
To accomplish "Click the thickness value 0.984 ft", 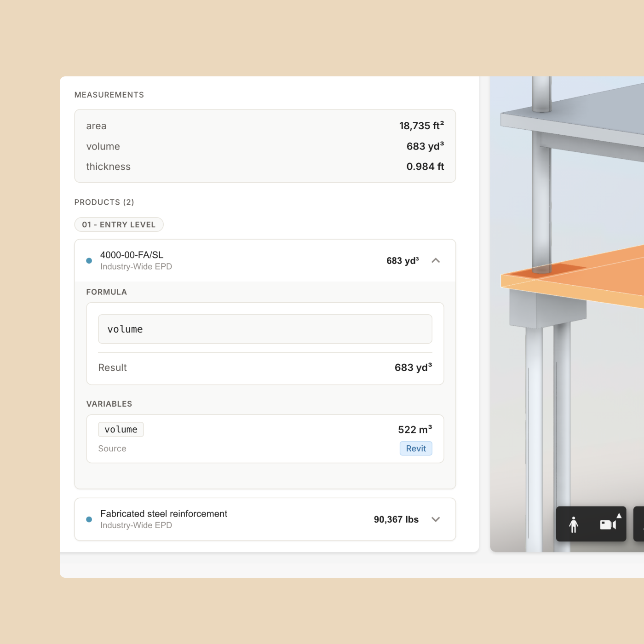I will pyautogui.click(x=425, y=167).
